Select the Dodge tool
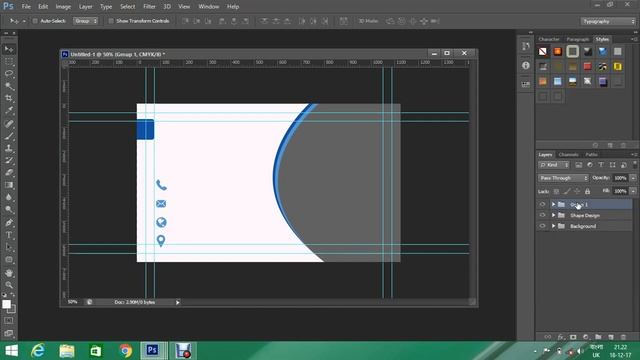640x360 pixels. 9,209
